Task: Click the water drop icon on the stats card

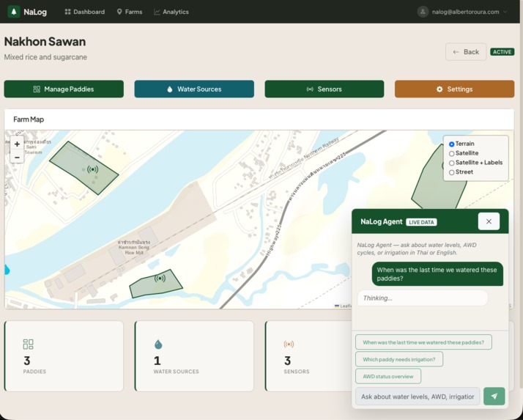Action: [x=158, y=345]
